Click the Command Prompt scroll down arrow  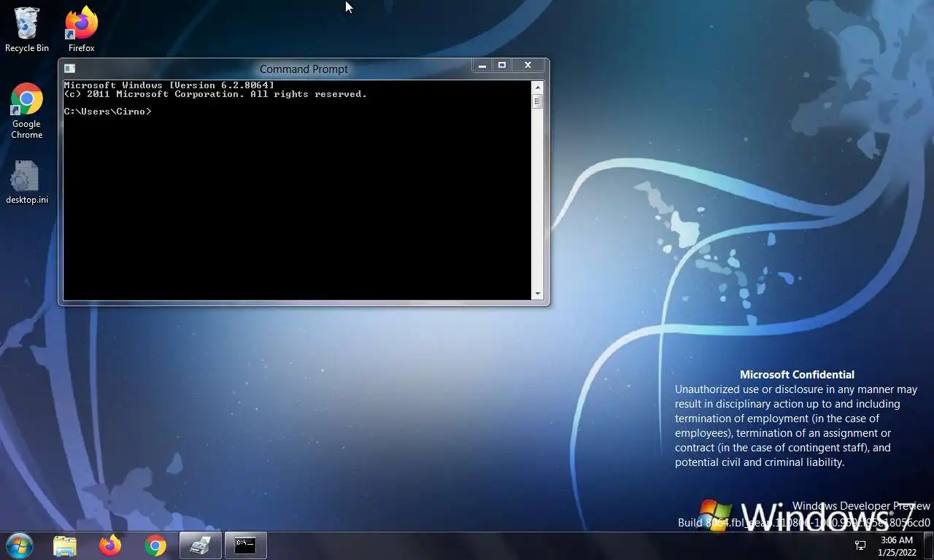coord(538,294)
